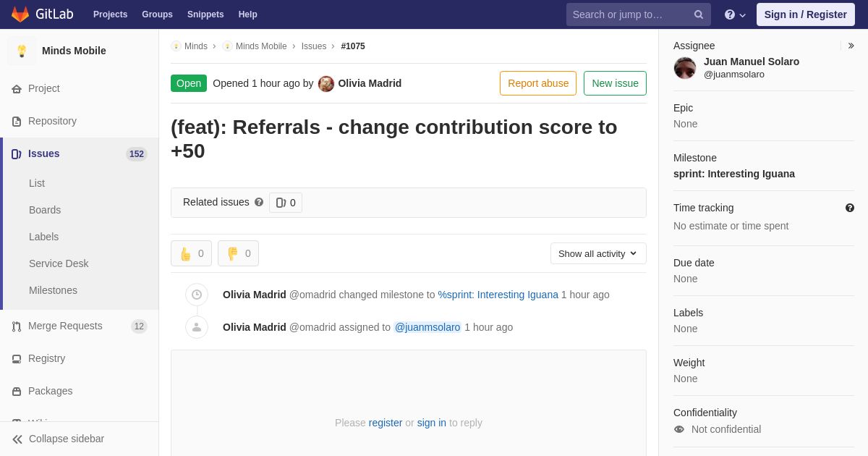Click the New issue button
The image size is (868, 456).
click(x=615, y=83)
